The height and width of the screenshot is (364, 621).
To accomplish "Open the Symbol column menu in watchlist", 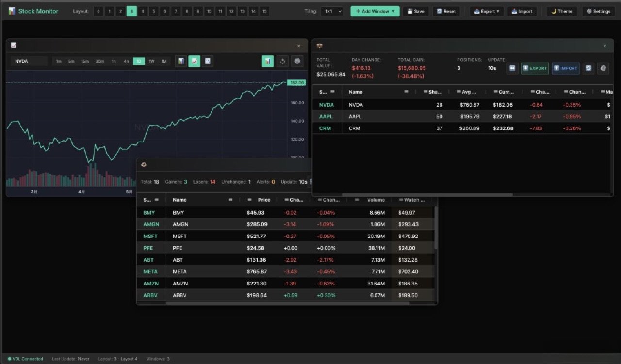I will [x=157, y=200].
